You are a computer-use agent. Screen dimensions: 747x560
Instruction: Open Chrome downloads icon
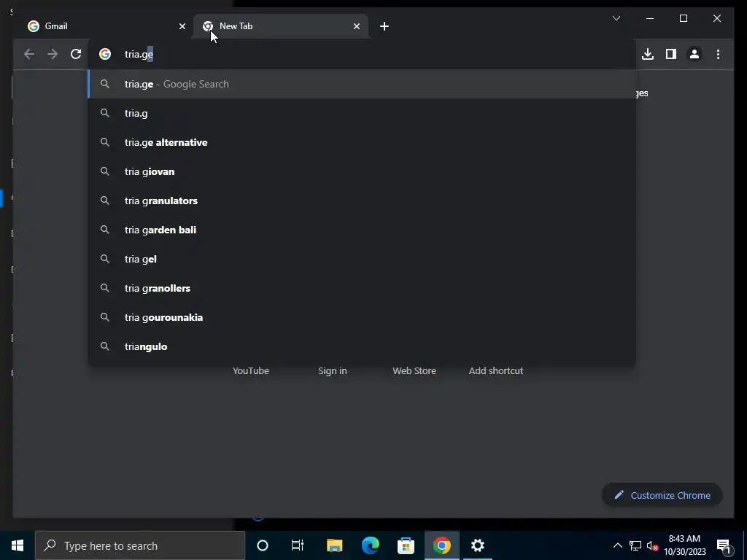[648, 54]
